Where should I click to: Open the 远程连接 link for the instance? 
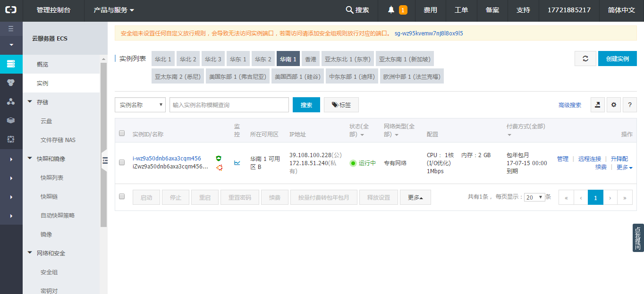(x=589, y=159)
